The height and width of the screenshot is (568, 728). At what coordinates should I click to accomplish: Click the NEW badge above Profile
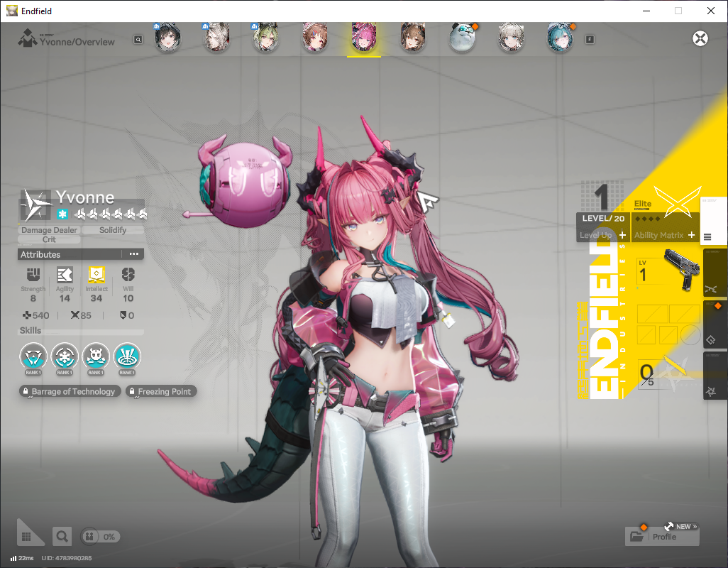pos(681,526)
